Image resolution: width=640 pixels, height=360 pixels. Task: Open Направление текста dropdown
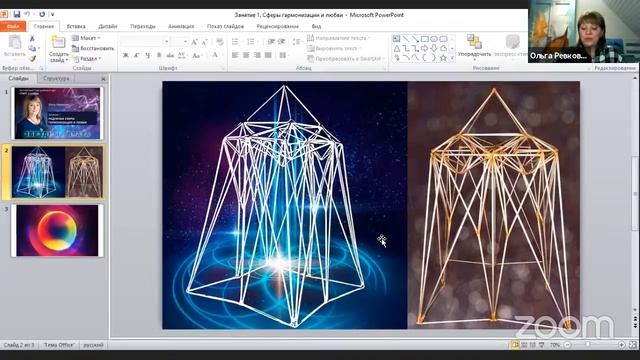[x=339, y=38]
